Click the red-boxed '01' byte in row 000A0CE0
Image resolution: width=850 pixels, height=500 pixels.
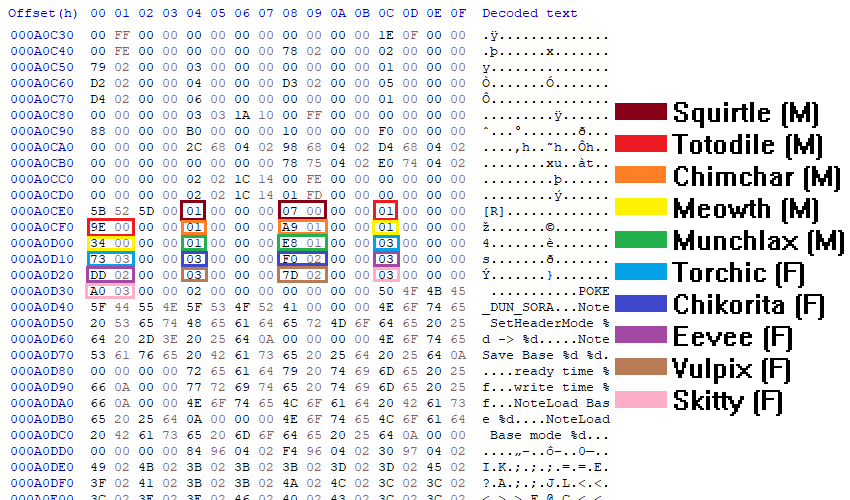point(385,210)
